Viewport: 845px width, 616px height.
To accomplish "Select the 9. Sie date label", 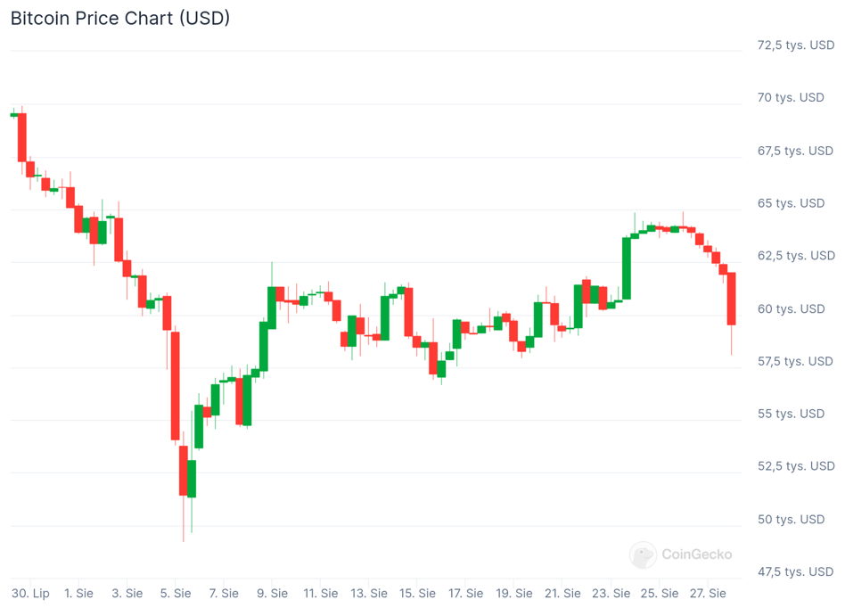I will (272, 593).
